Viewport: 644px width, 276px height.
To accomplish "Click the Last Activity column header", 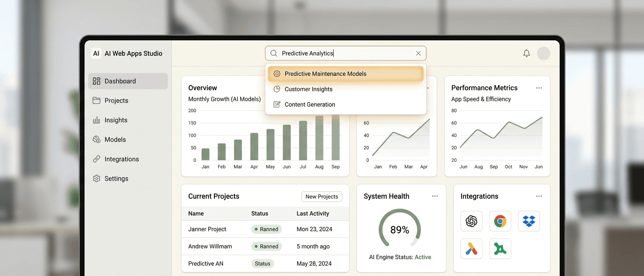I will pyautogui.click(x=313, y=214).
